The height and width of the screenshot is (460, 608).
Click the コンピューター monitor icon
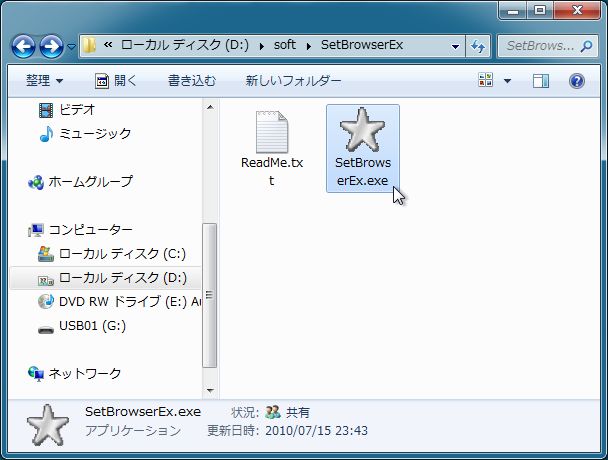click(x=36, y=230)
